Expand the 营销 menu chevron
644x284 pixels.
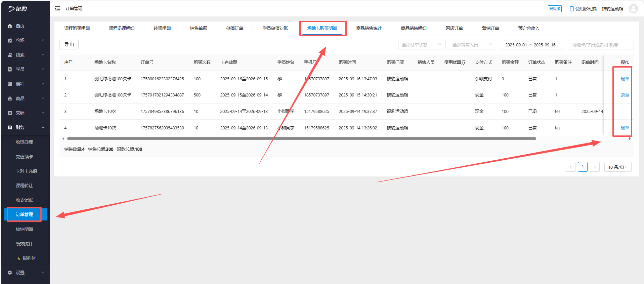pyautogui.click(x=43, y=113)
